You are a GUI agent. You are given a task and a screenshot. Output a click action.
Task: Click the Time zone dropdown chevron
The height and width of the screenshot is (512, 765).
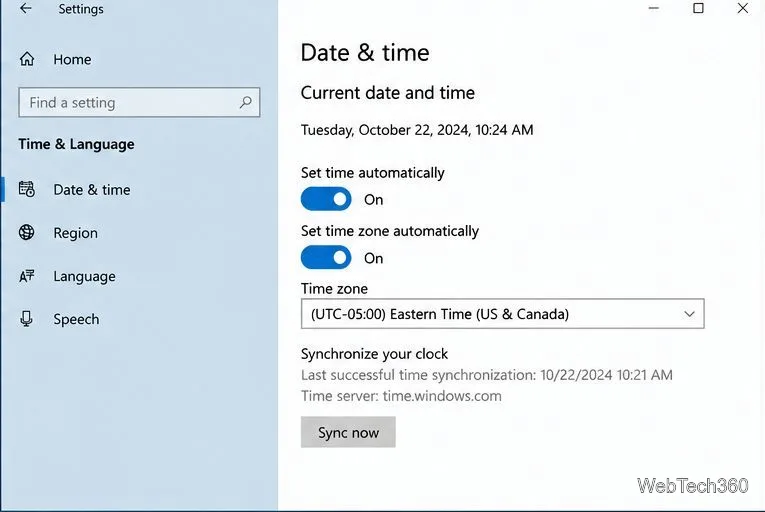(689, 314)
